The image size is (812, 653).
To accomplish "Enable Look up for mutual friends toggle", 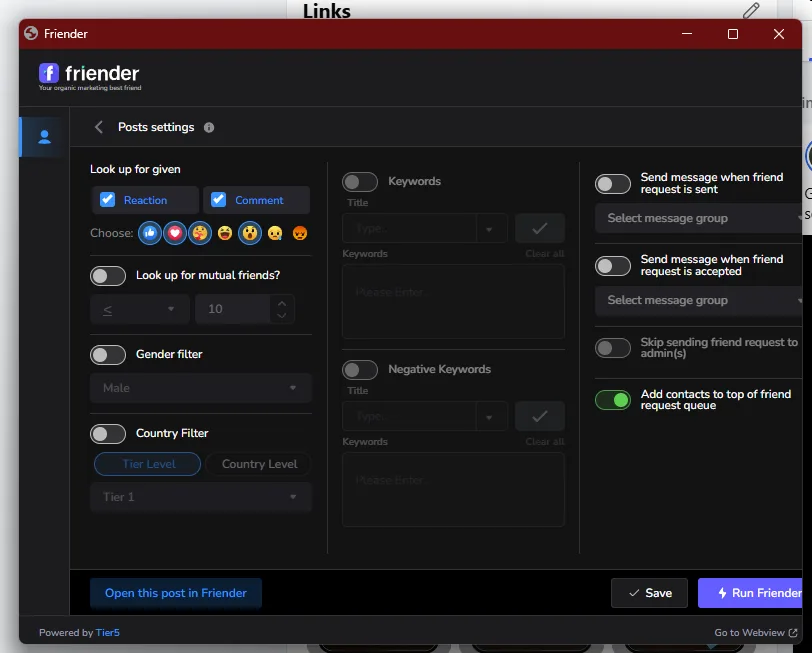I will tap(108, 275).
